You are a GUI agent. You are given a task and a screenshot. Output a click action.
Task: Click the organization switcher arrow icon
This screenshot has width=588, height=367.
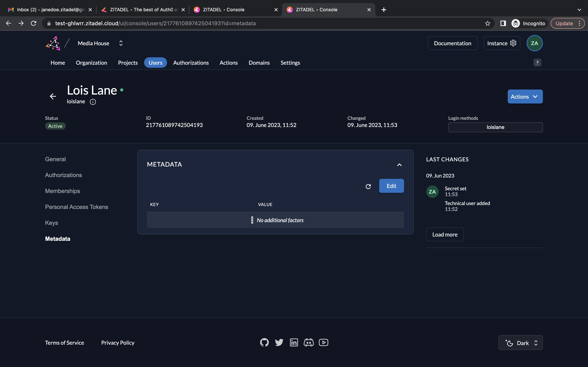click(x=121, y=43)
